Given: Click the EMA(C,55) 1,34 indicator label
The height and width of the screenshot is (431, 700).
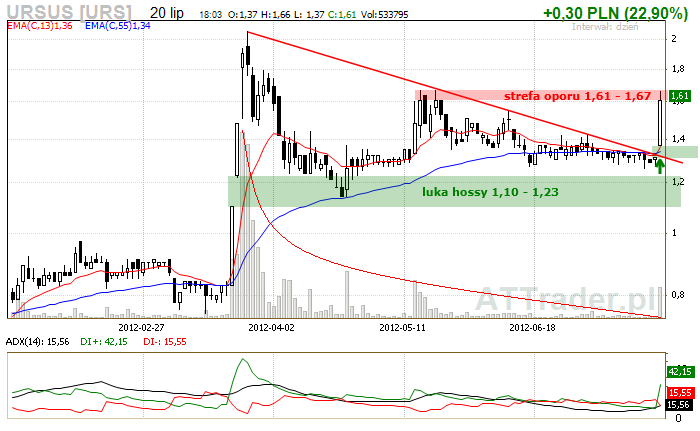Looking at the screenshot, I should (118, 26).
